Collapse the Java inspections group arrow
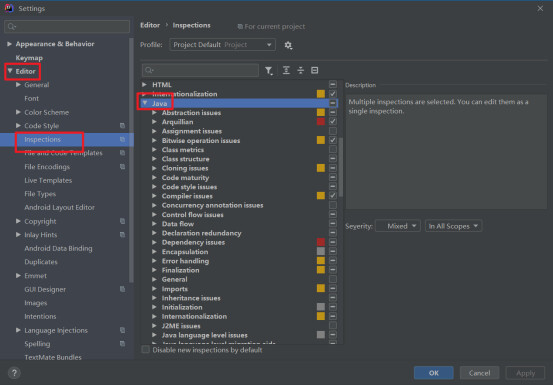Image resolution: width=553 pixels, height=386 pixels. (x=145, y=103)
